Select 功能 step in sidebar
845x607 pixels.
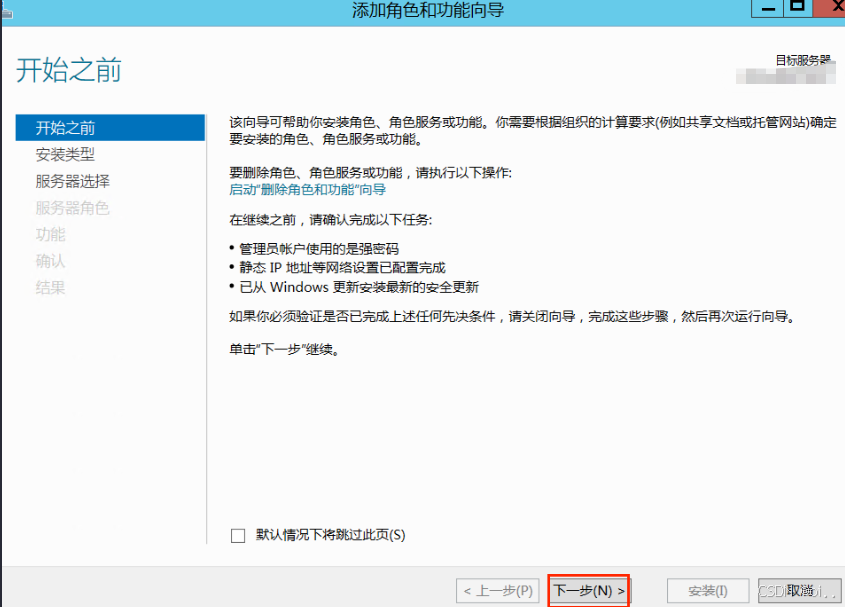coord(50,234)
